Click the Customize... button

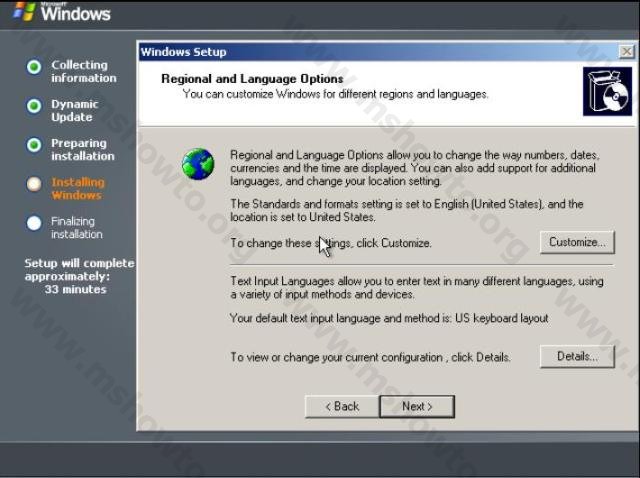(x=577, y=242)
